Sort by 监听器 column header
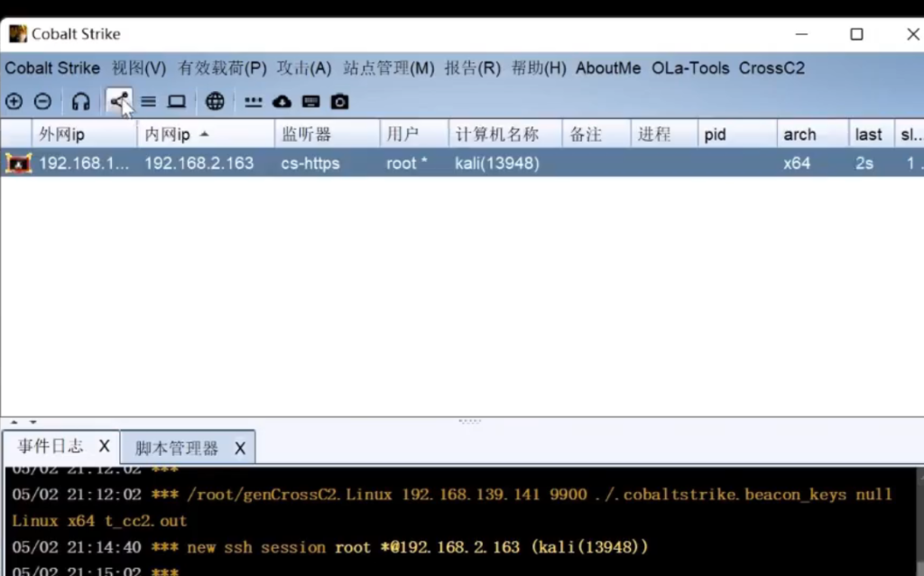Screen dimensions: 924x576 coord(327,135)
